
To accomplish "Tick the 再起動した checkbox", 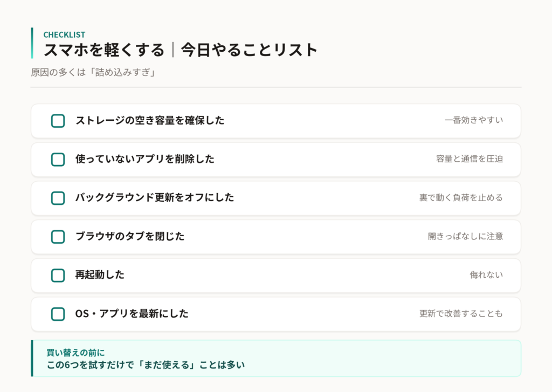I will (58, 276).
